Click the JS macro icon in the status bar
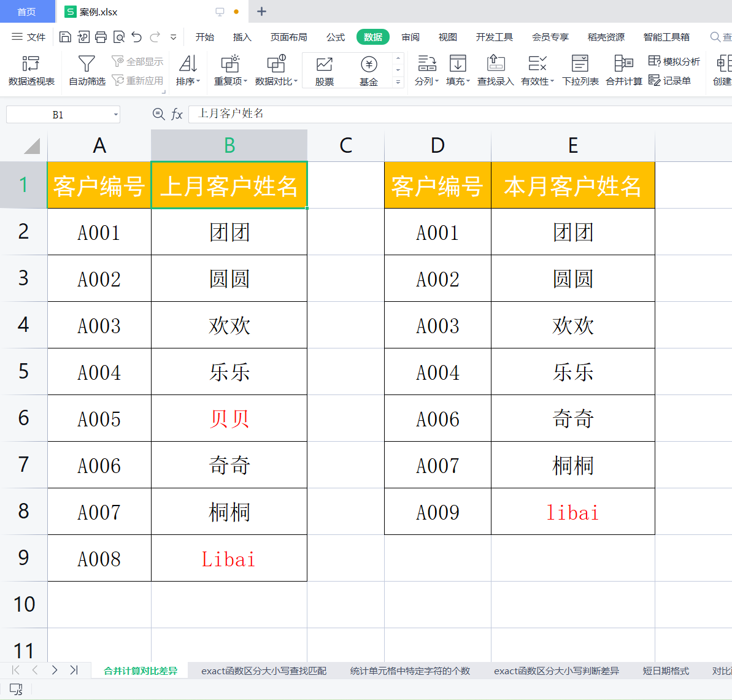732x700 pixels. [x=16, y=689]
